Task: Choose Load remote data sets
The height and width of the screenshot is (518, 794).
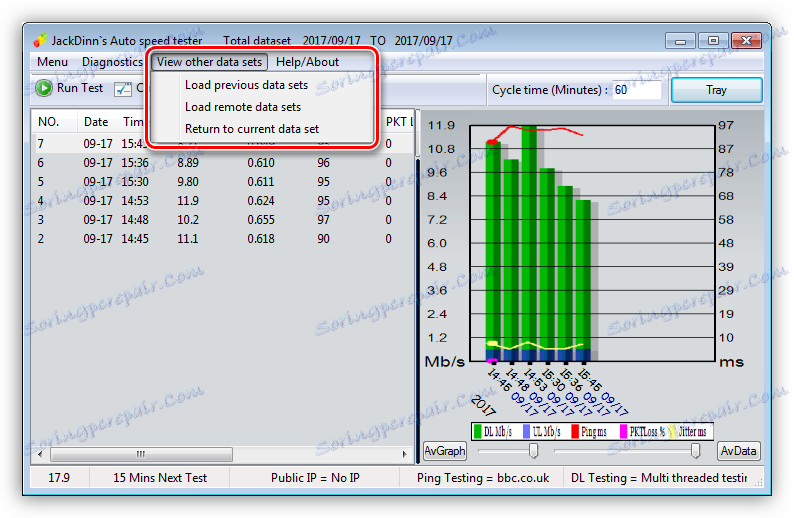Action: coord(243,107)
